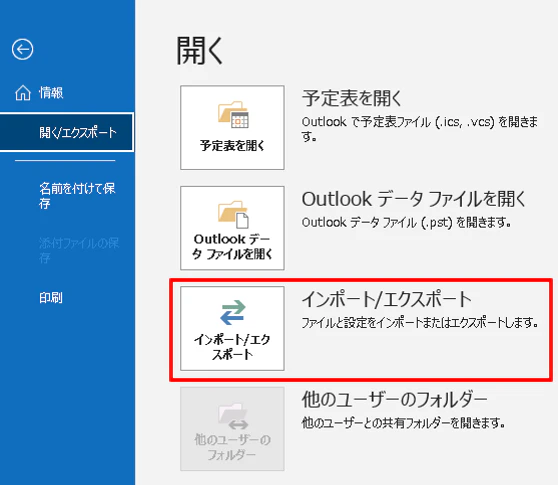The image size is (558, 485).
Task: Click the 予定表を開く tile button
Action: point(232,127)
